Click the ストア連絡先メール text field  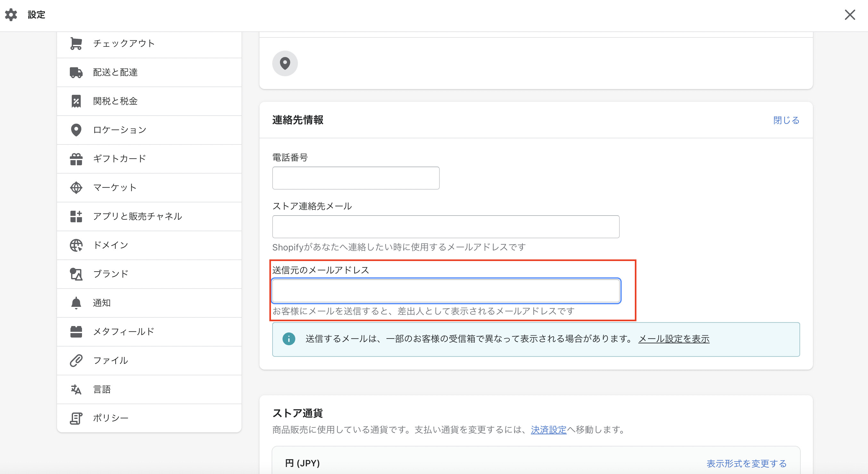446,227
